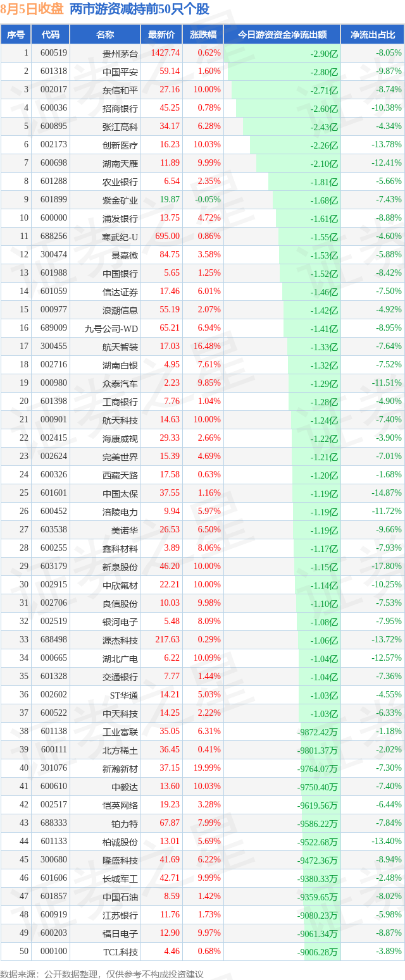Click the 农业银行 name cell
Screen dimensions: 405x980
120,181
